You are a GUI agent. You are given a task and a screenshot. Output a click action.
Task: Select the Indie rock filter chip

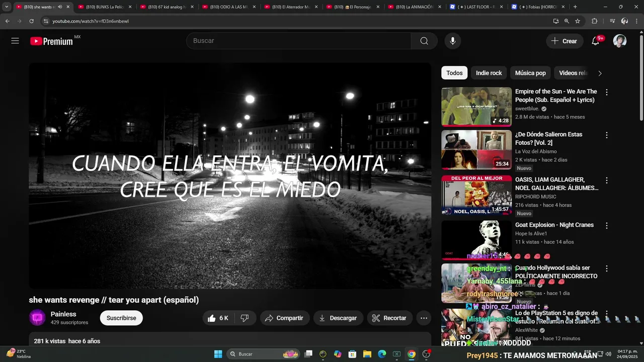tap(489, 73)
